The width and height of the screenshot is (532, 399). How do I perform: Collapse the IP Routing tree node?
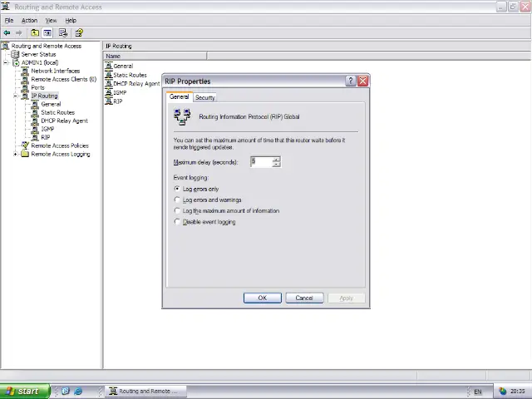point(15,96)
